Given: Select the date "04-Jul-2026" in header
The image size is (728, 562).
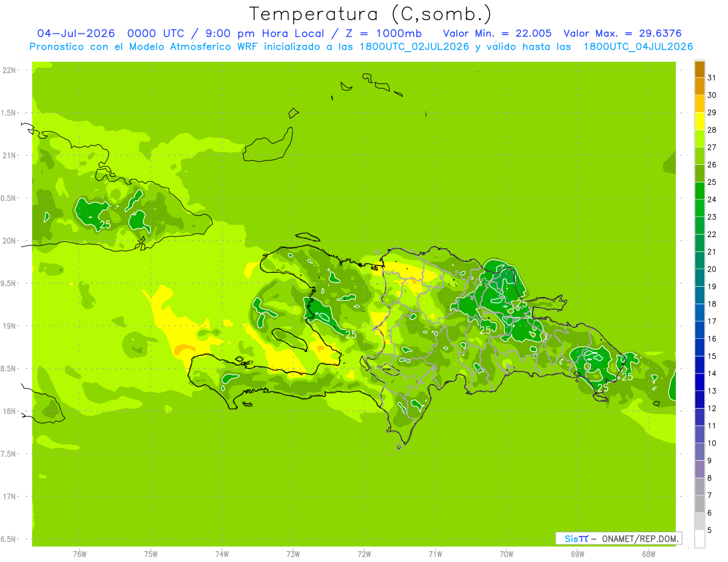Looking at the screenshot, I should tap(76, 33).
